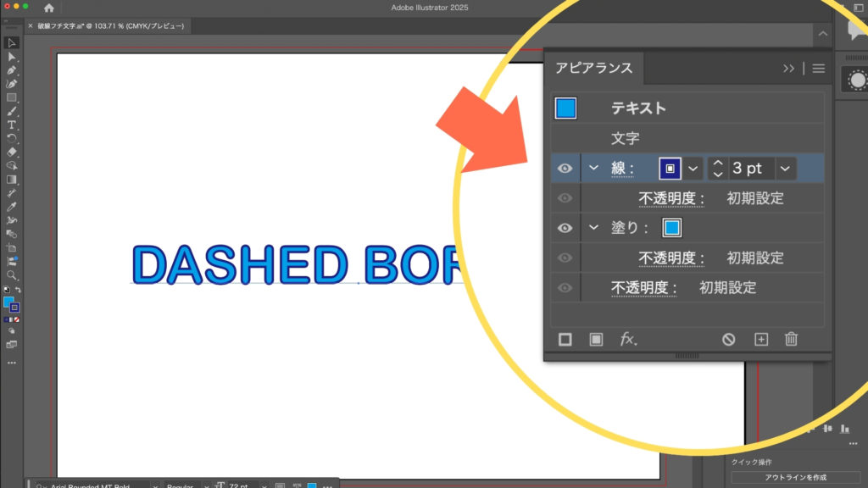Go to Home screen via house icon
This screenshot has width=868, height=488.
[x=49, y=8]
